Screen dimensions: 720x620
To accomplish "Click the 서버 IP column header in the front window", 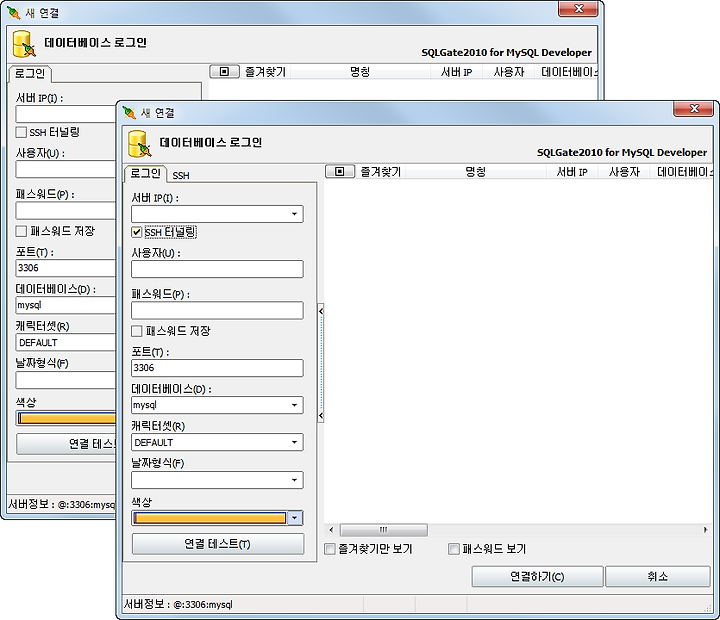I will coord(572,172).
